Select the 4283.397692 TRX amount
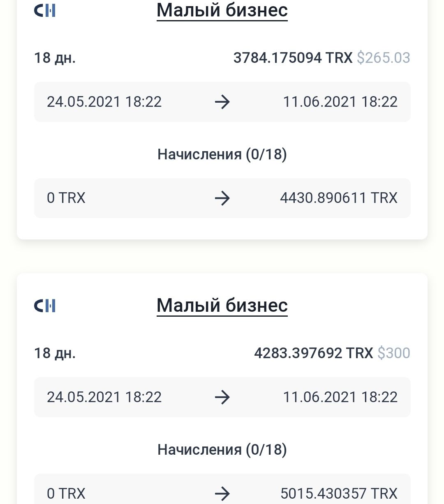This screenshot has height=504, width=444. tap(313, 353)
